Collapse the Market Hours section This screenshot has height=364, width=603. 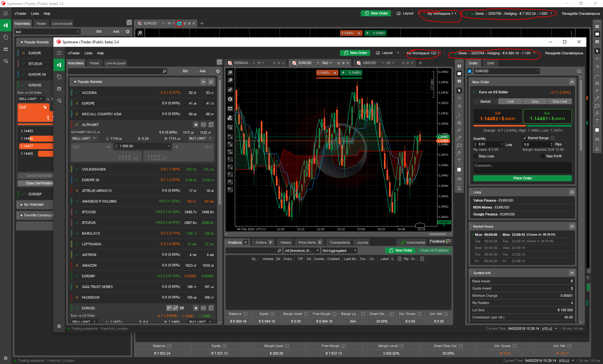(572, 226)
